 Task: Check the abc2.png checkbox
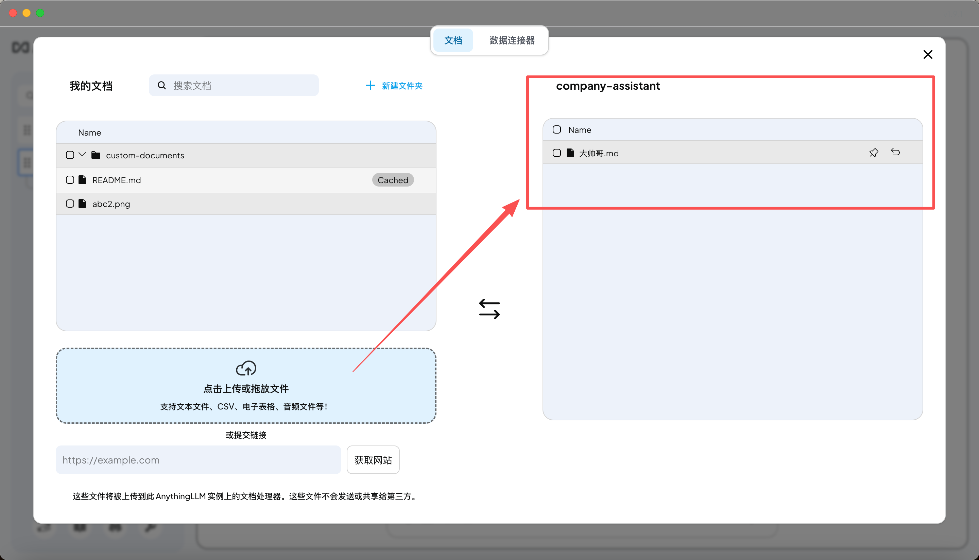point(70,204)
